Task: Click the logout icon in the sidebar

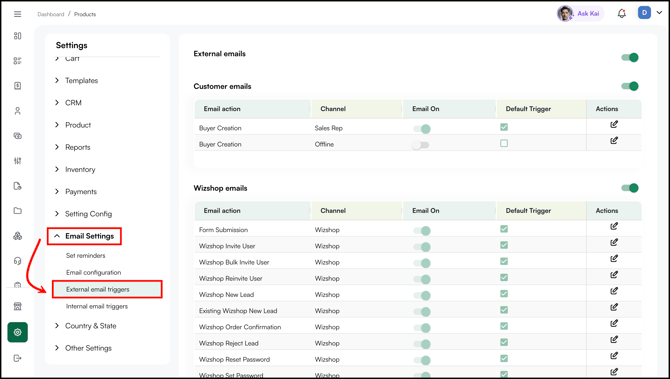Action: click(x=18, y=358)
